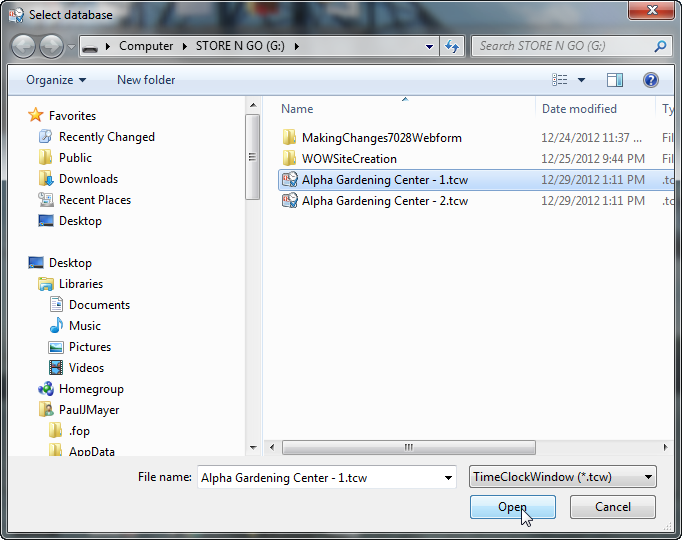Click the search magnifier icon

660,46
